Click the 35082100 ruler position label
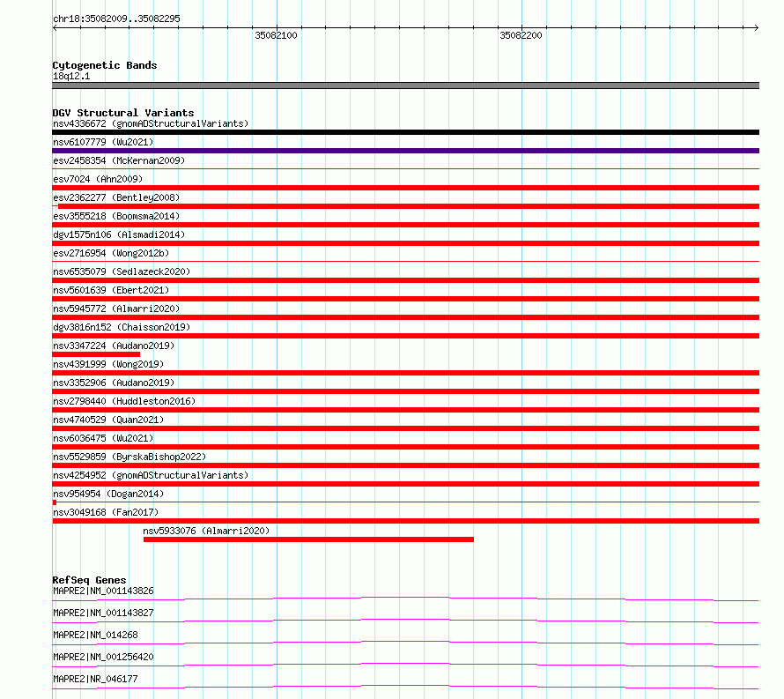This screenshot has width=784, height=699. 276,35
